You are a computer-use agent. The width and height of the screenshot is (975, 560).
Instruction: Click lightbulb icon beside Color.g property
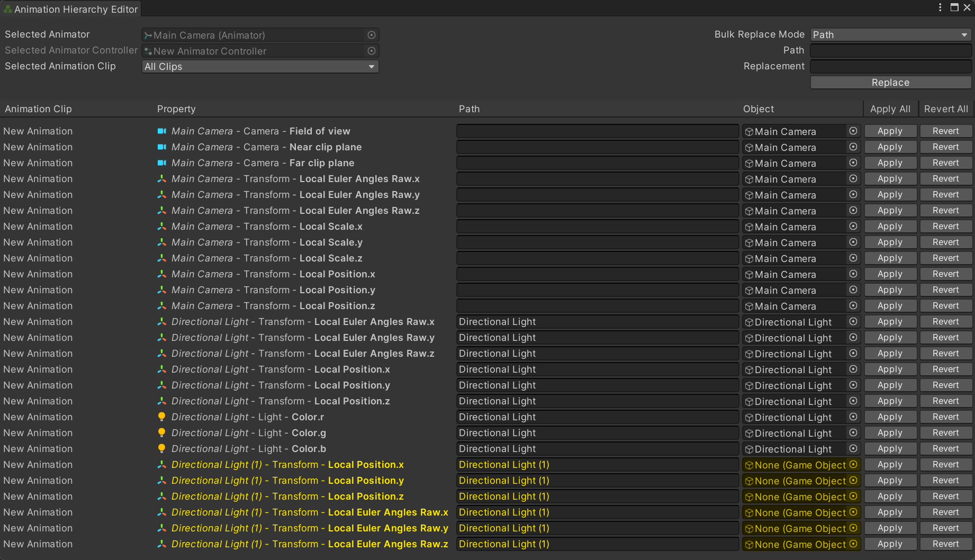click(162, 432)
